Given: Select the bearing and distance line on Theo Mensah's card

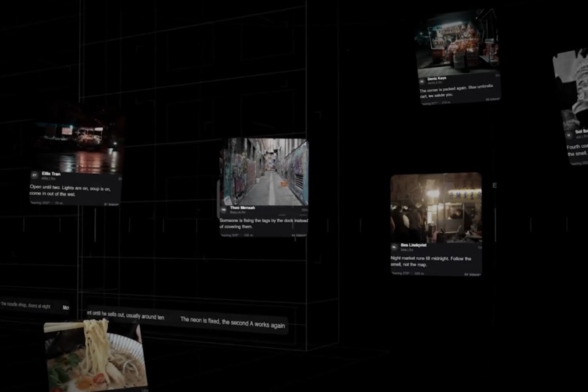Looking at the screenshot, I should coord(236,235).
